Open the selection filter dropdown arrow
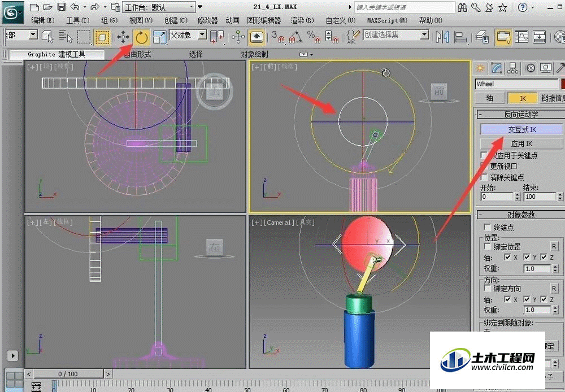565x392 pixels. tap(33, 35)
